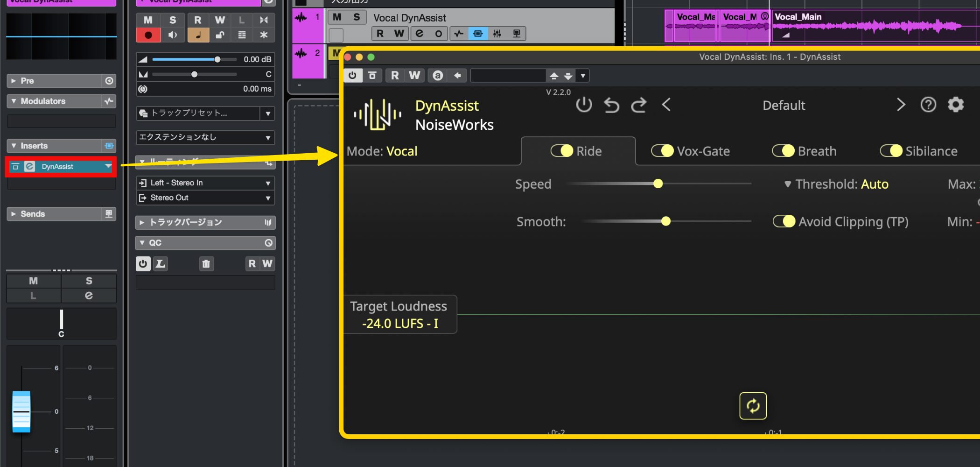Click the 0.00 ms delay value
The height and width of the screenshot is (467, 980).
(257, 89)
